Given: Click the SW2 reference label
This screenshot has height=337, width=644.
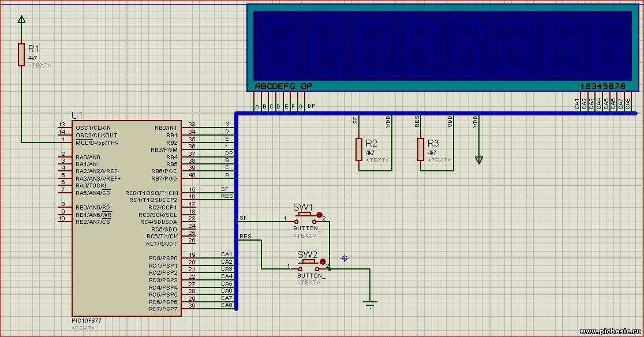Looking at the screenshot, I should pyautogui.click(x=307, y=254).
